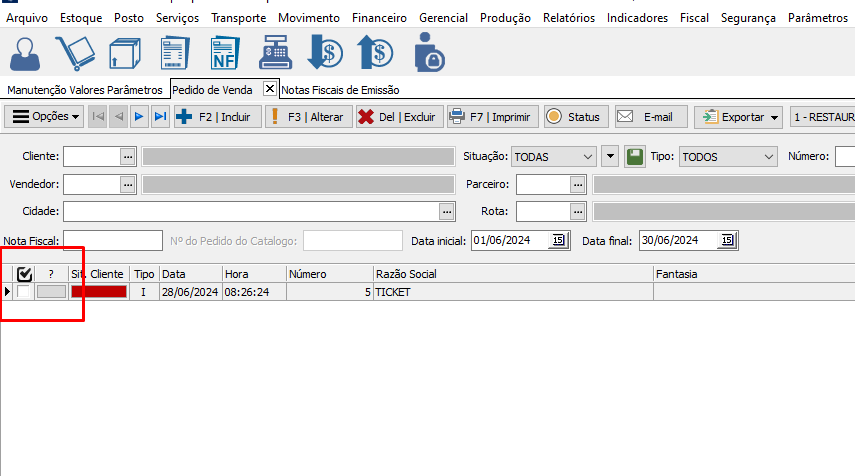Open the Financeiro menu

379,18
